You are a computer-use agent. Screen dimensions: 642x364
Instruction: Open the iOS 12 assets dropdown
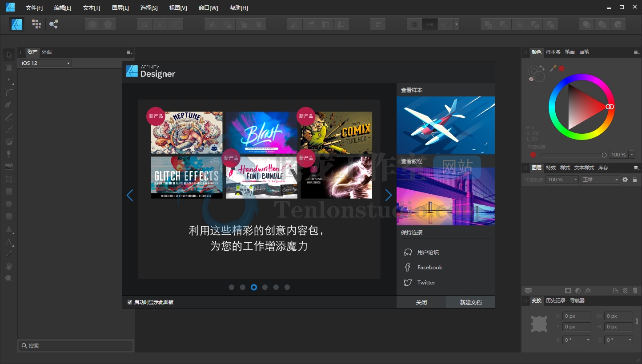click(45, 63)
